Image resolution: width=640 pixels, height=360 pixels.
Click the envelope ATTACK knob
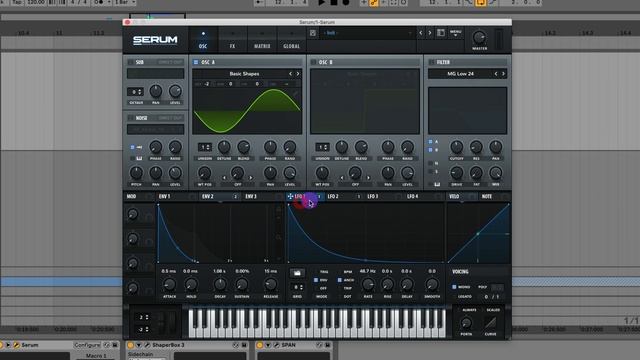point(169,284)
